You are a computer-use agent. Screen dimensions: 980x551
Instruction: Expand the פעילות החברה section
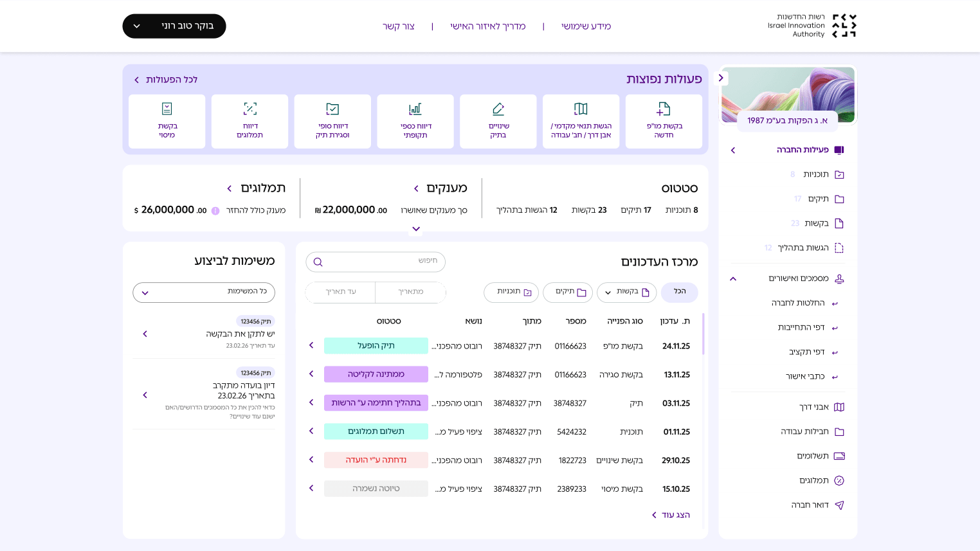(733, 150)
